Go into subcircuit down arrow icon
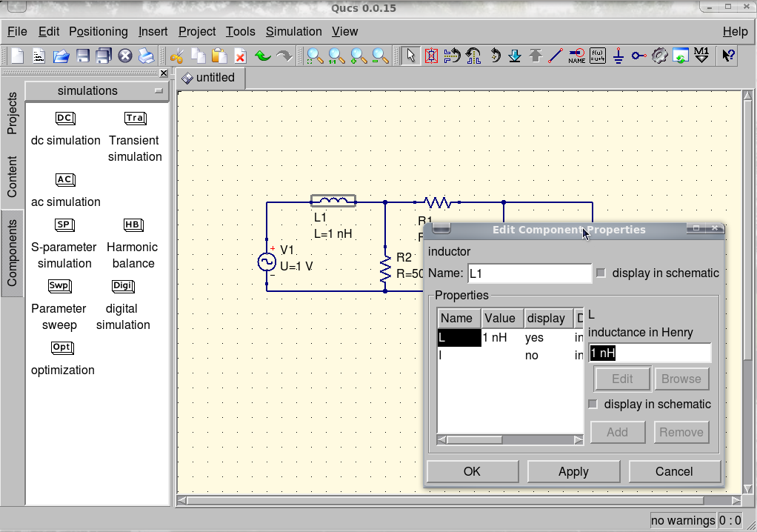Viewport: 757px width, 532px height. tap(515, 56)
